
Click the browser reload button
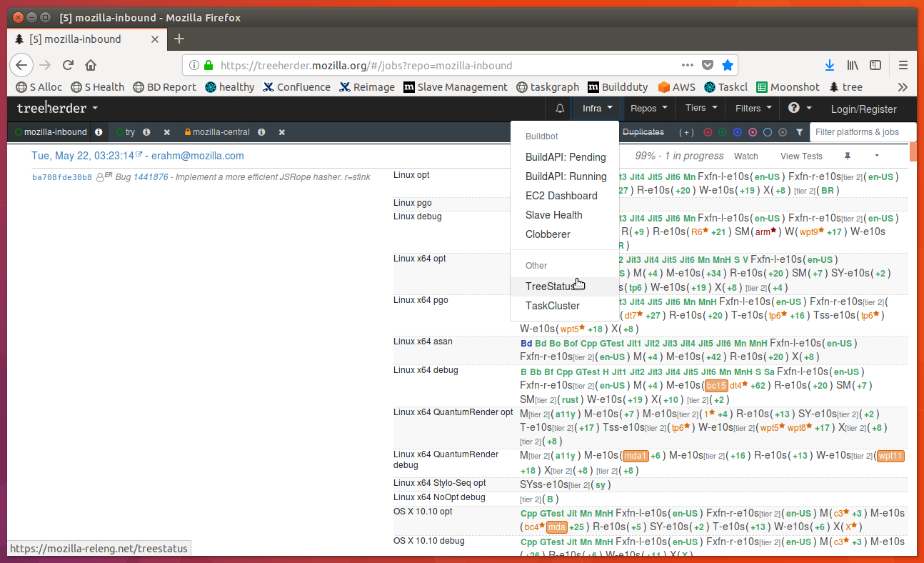tap(68, 65)
